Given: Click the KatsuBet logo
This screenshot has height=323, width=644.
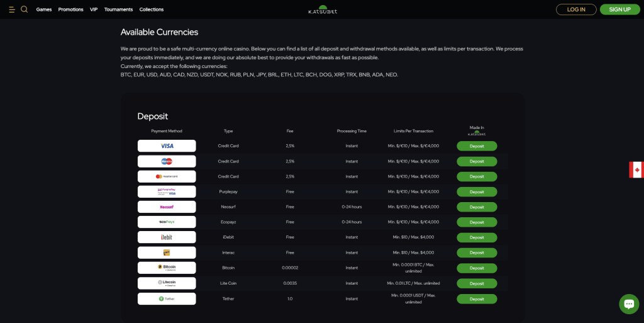Looking at the screenshot, I should 323,9.
